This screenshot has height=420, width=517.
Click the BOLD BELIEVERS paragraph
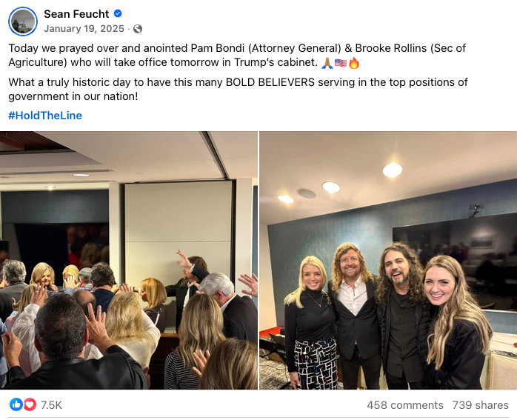pyautogui.click(x=238, y=89)
